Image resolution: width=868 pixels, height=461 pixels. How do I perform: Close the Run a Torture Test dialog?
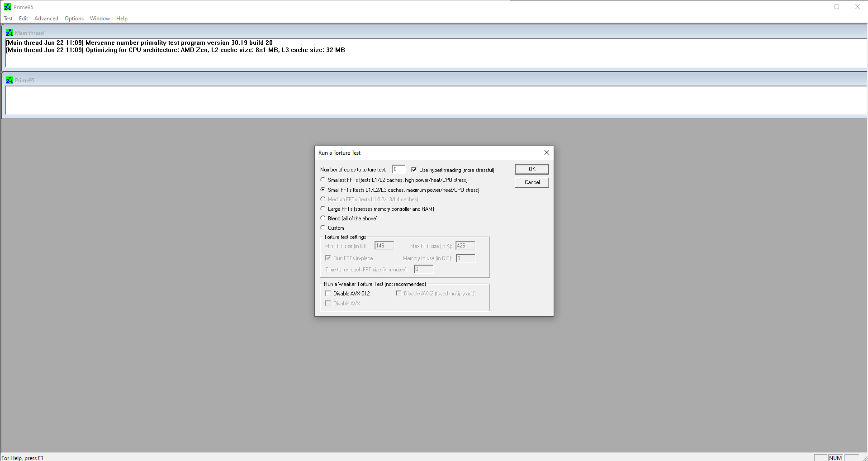(547, 152)
